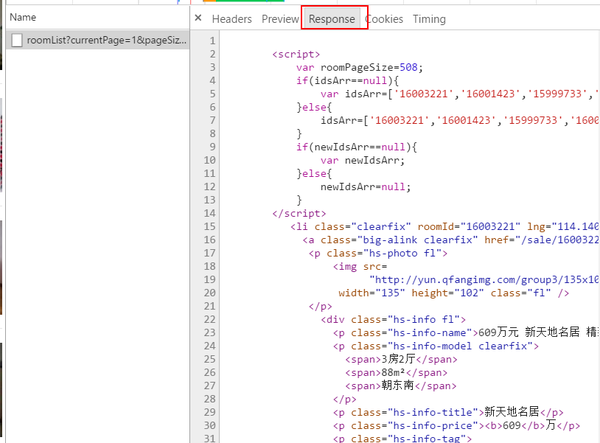Open the Cookies tab

click(384, 19)
